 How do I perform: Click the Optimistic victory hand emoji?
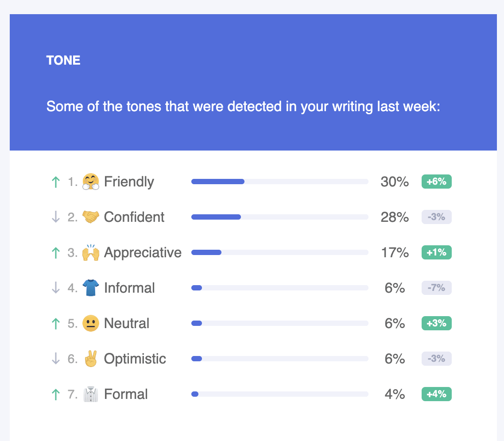pos(91,359)
